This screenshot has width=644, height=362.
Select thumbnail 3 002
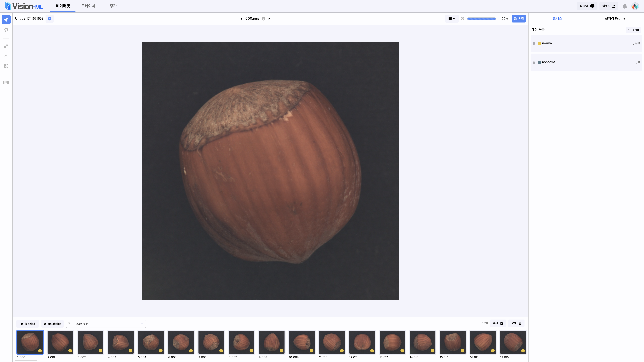pos(91,342)
